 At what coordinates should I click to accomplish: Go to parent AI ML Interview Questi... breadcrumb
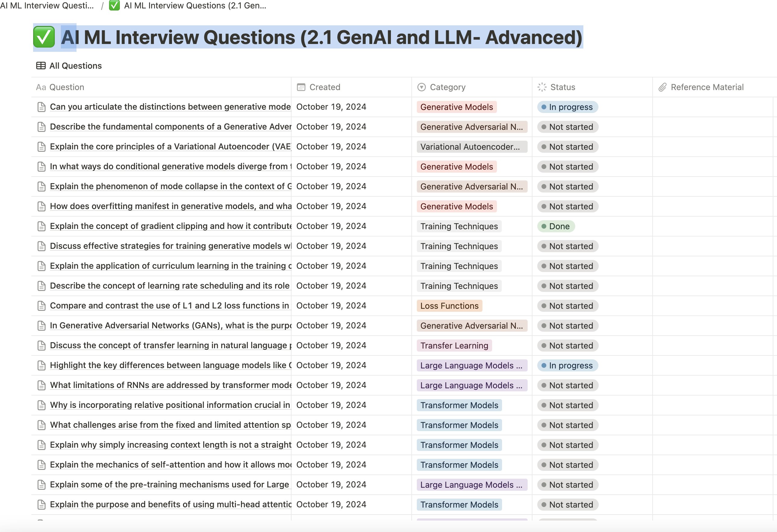click(x=47, y=6)
